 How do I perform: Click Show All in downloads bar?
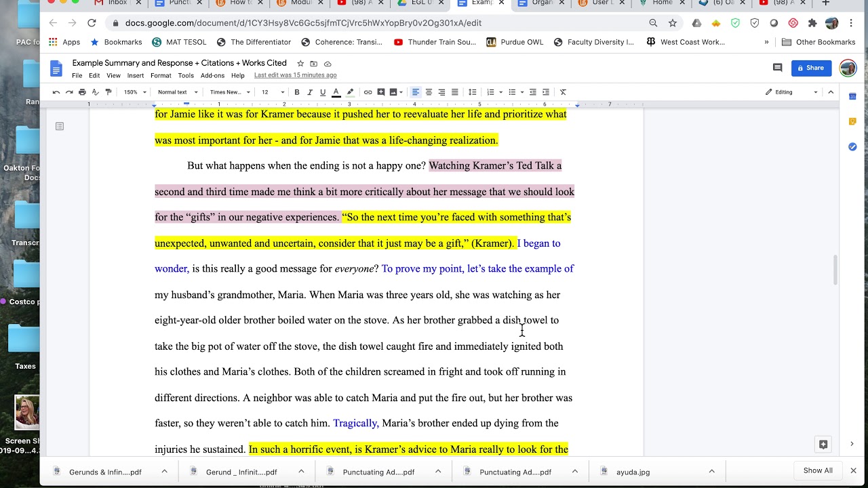[818, 470]
